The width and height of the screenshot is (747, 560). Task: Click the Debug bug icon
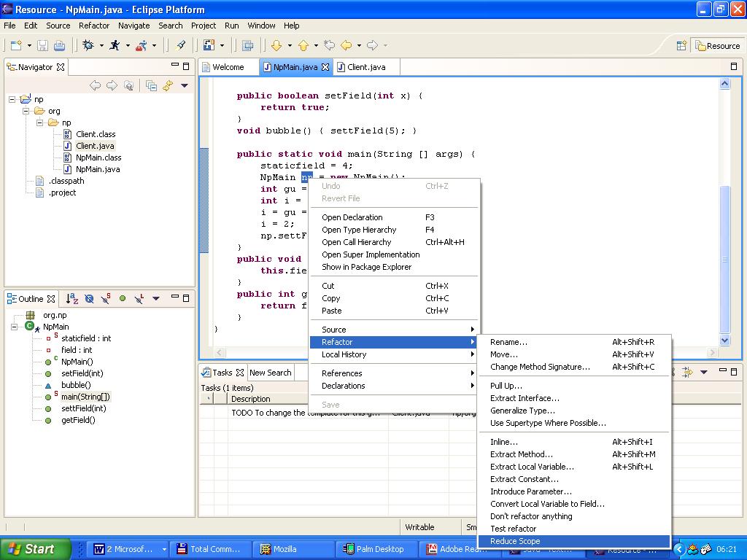88,45
